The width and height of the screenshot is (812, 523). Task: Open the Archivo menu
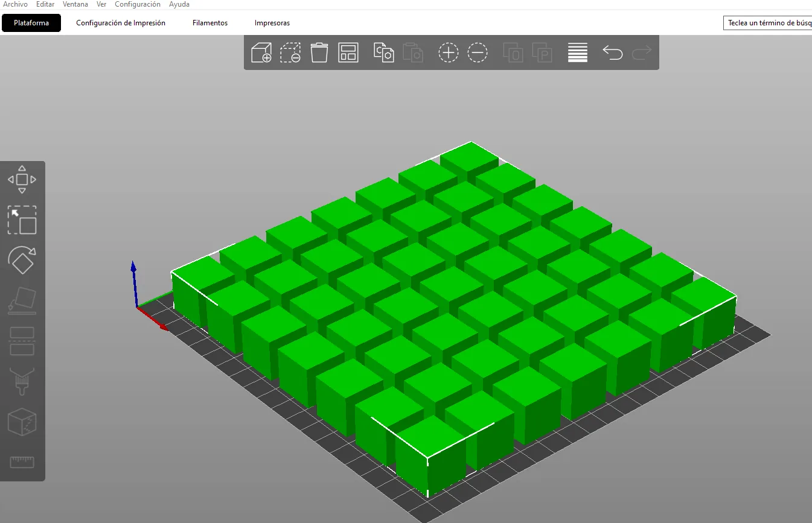tap(15, 4)
